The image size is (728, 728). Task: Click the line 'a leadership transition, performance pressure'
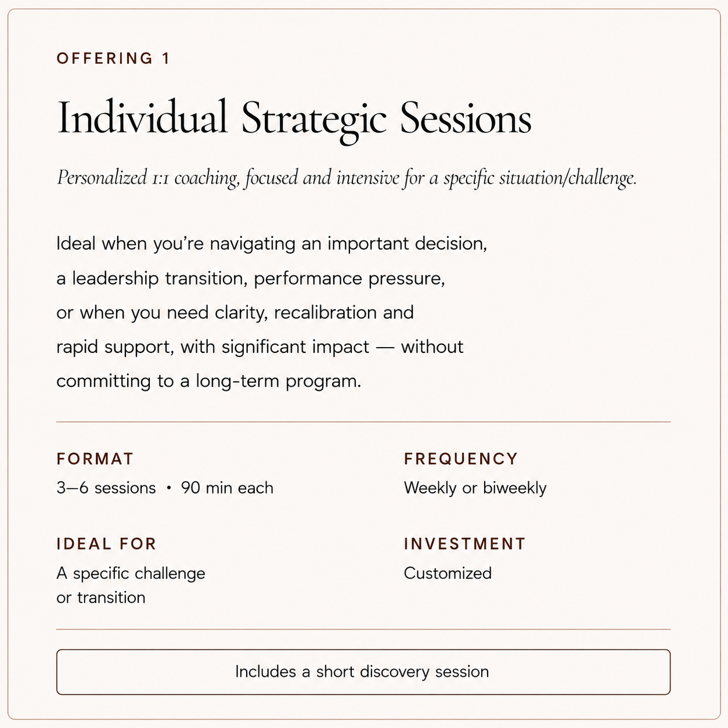tap(251, 279)
